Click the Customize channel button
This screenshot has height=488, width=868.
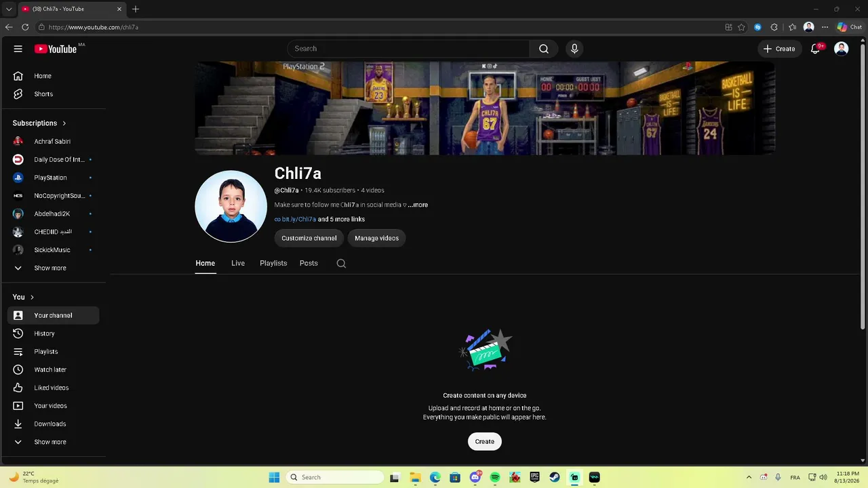(x=309, y=238)
